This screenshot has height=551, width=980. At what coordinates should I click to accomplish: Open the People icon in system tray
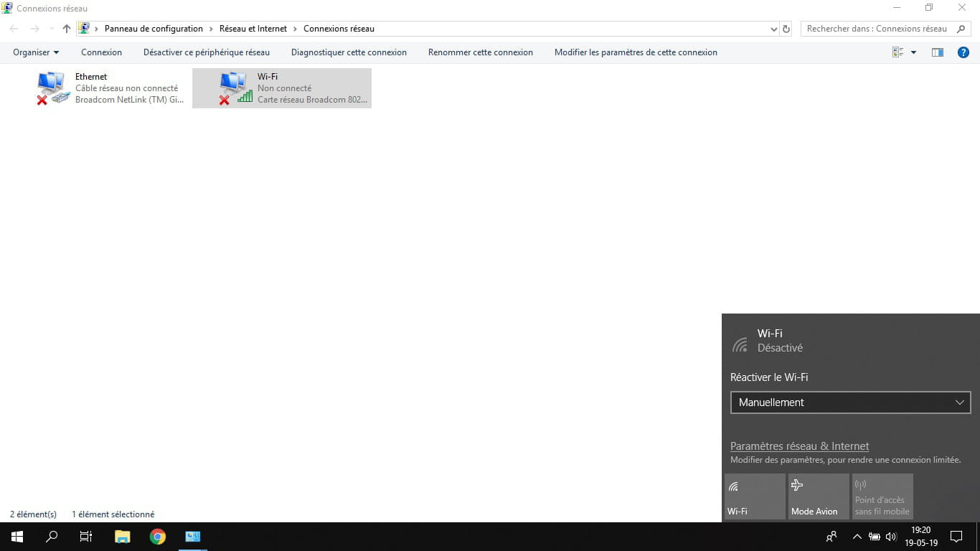831,537
